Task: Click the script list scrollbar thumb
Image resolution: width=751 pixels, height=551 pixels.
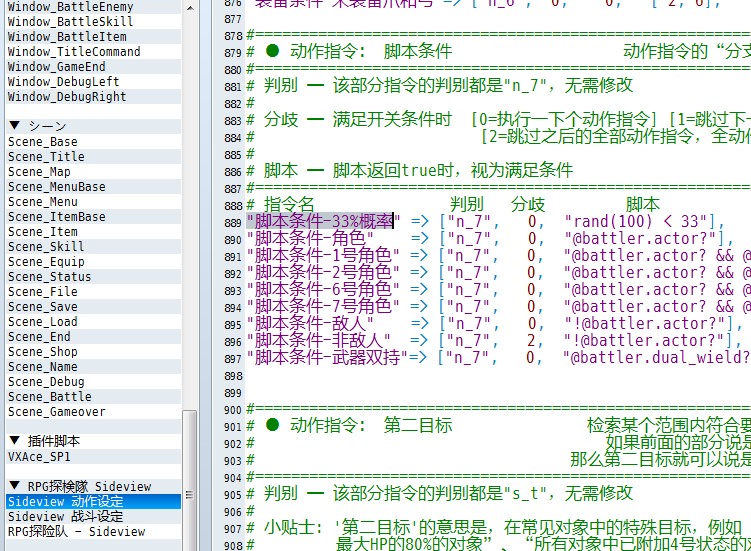Action: click(x=190, y=481)
